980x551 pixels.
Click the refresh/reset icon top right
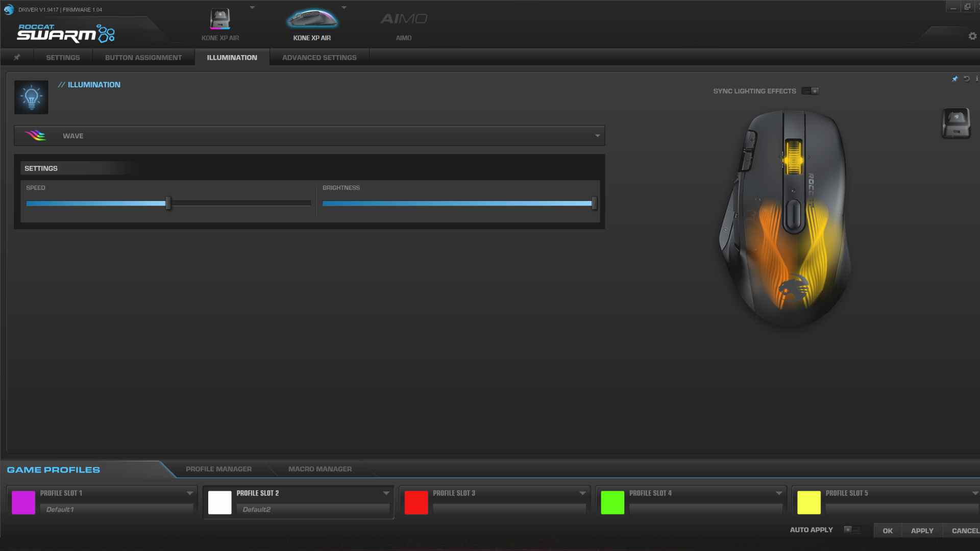pos(967,79)
